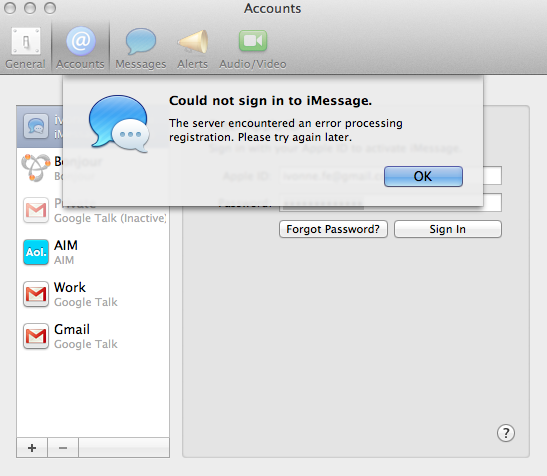Click the iMessage bubbles icon in the alert
547x476 pixels.
[119, 124]
